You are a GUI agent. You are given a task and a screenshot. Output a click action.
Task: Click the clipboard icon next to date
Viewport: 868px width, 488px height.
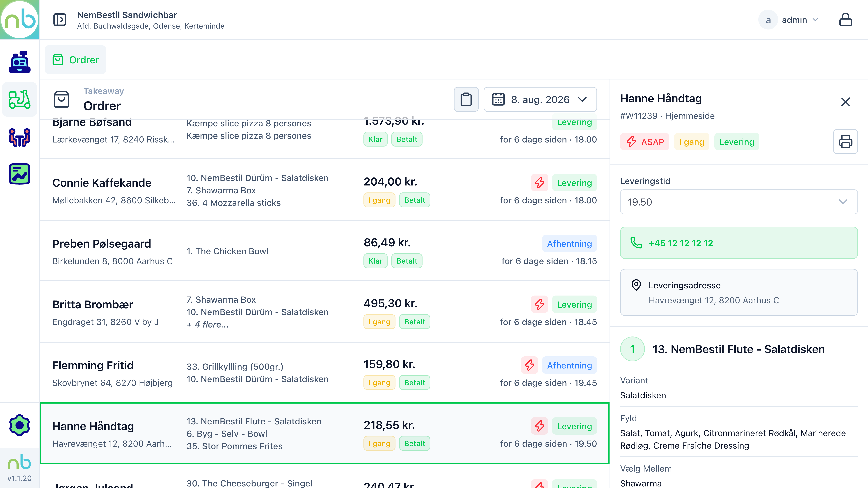click(x=466, y=99)
